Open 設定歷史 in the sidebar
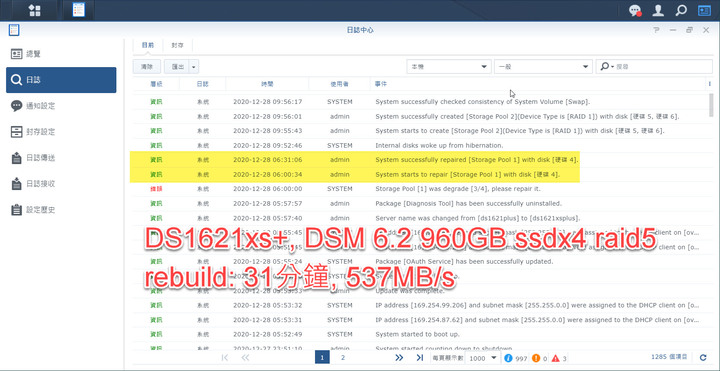The height and width of the screenshot is (371, 720). (61, 210)
